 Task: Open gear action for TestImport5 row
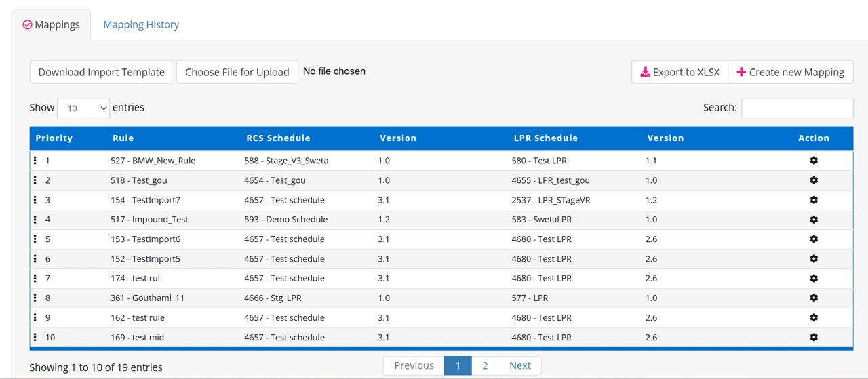coord(814,259)
